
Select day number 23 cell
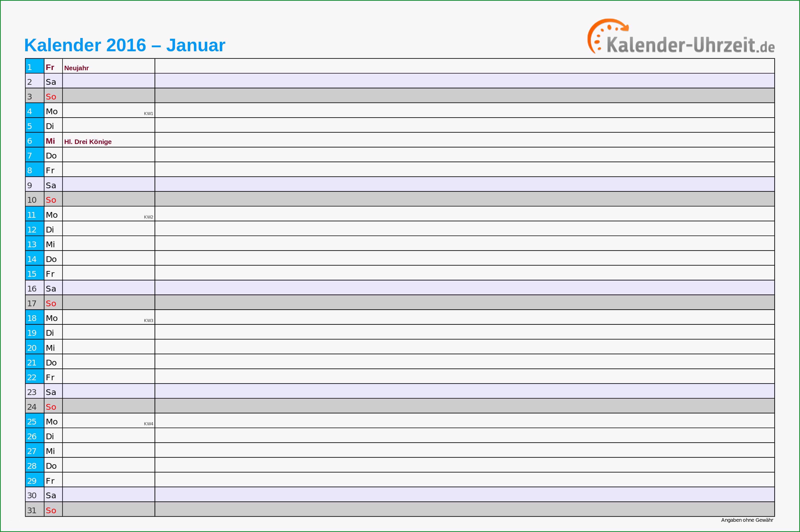pyautogui.click(x=34, y=391)
